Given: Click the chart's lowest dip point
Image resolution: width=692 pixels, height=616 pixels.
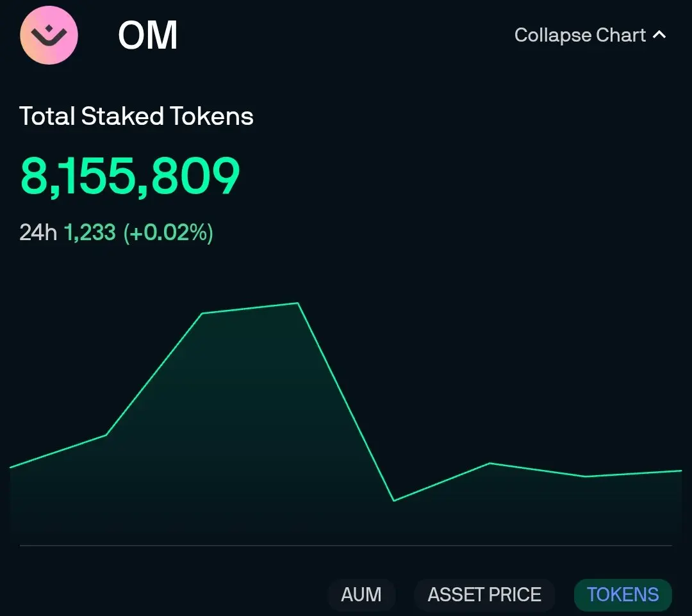Looking at the screenshot, I should pyautogui.click(x=393, y=501).
